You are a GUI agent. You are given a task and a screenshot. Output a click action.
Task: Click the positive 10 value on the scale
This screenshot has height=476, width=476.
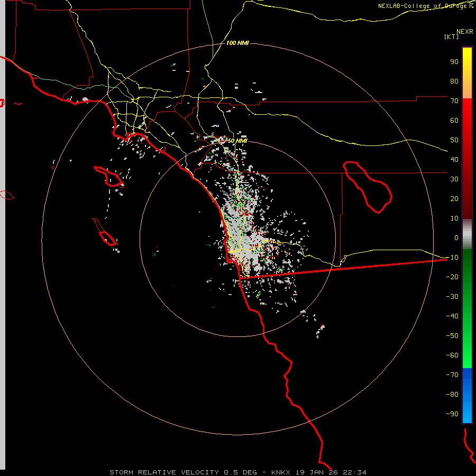454,218
